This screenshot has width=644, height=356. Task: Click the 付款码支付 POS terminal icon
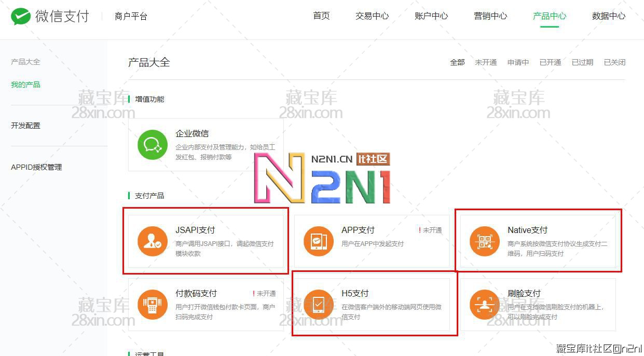(x=153, y=305)
